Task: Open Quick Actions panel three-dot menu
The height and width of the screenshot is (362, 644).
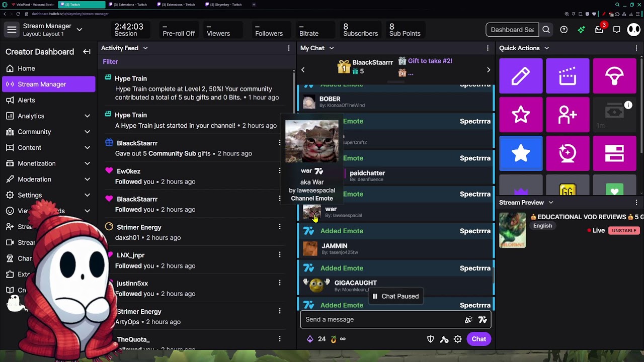Action: coord(636,48)
